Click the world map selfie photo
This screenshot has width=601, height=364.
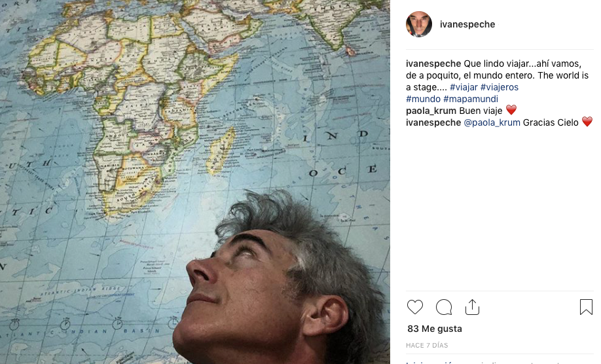point(195,182)
